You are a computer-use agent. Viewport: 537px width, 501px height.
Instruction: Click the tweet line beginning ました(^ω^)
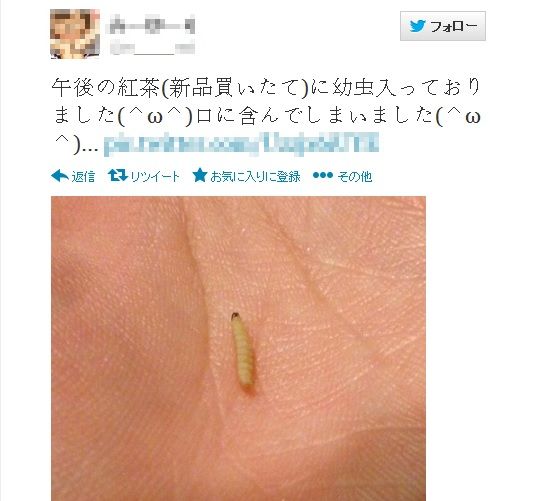click(266, 116)
